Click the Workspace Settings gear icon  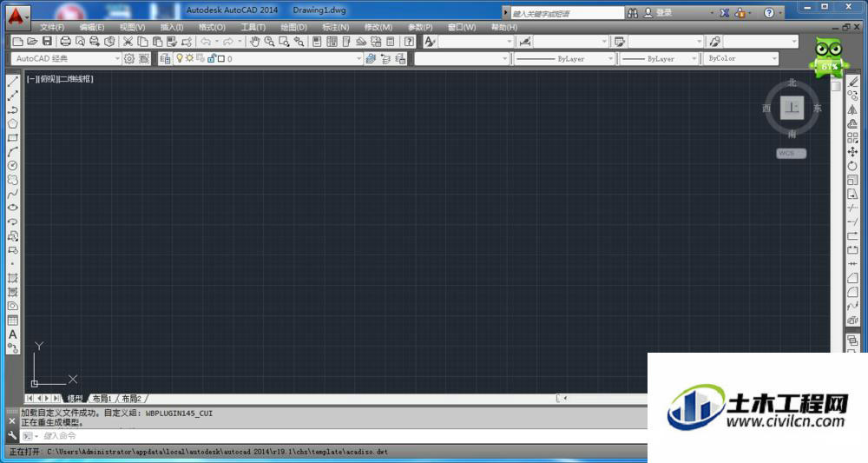(129, 59)
